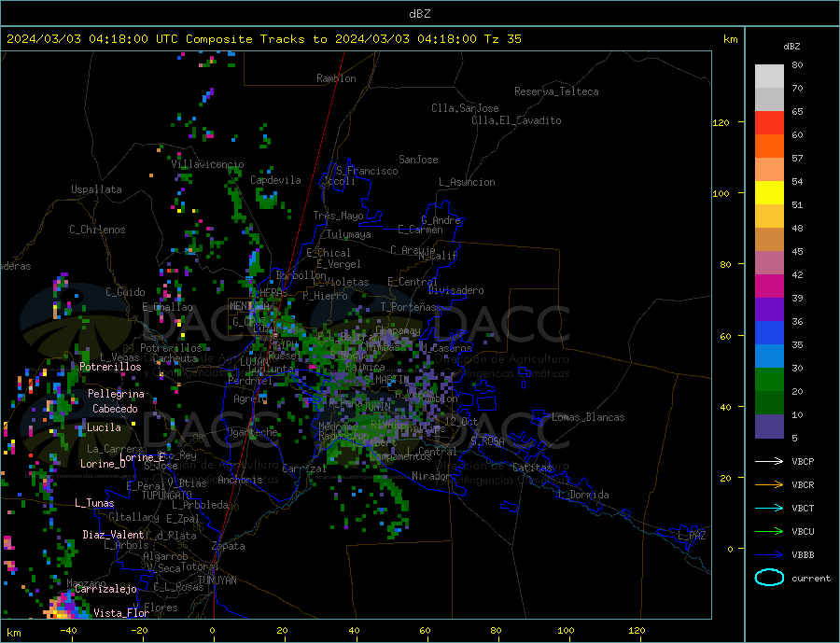840x643 pixels.
Task: Select the gray 70 dBZ legend swatch
Action: [769, 100]
